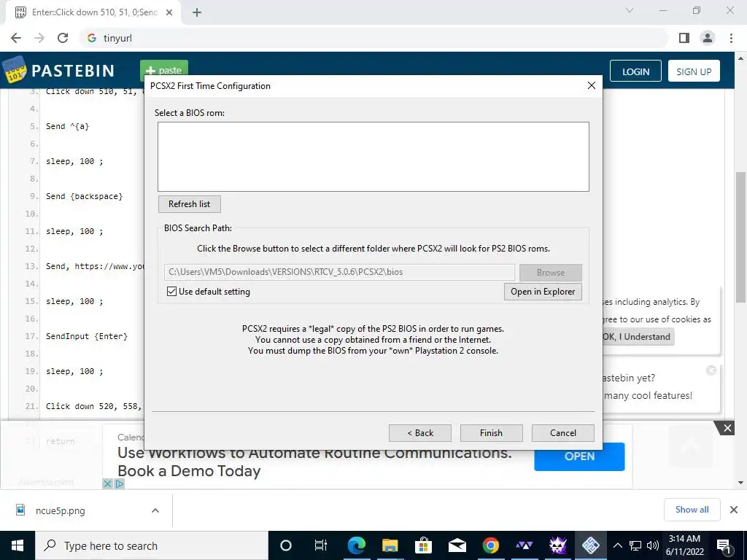Viewport: 747px width, 560px height.
Task: Close the current Chrome tab
Action: tap(169, 12)
